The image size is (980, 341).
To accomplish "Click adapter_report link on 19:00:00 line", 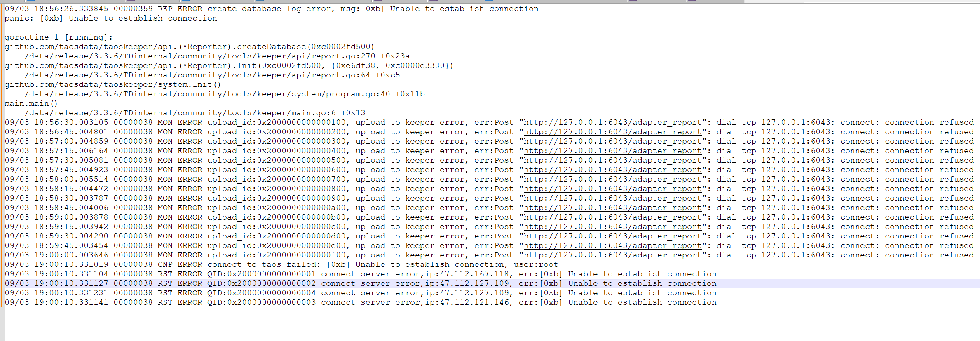I will click(x=612, y=255).
